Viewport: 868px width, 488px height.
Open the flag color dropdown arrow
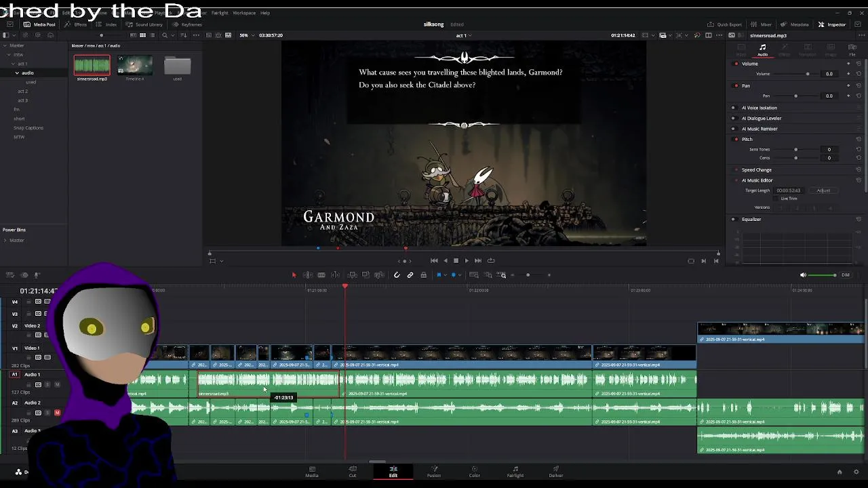(x=446, y=275)
